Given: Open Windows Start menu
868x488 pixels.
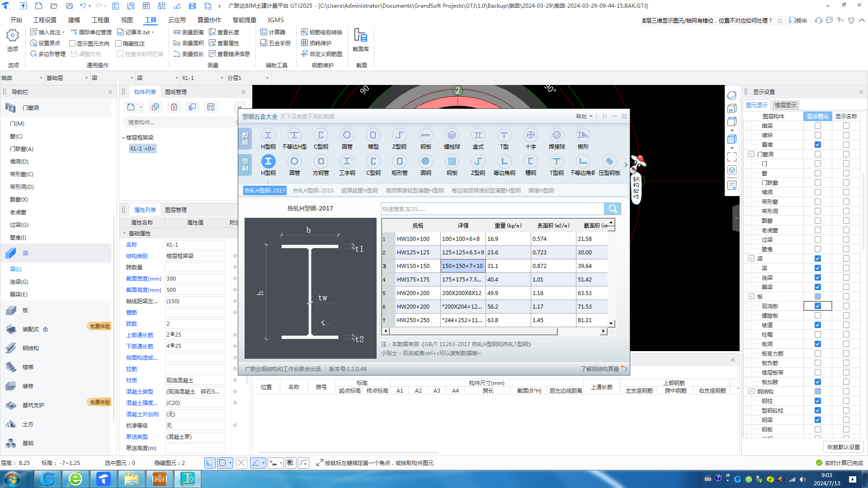Looking at the screenshot, I should pyautogui.click(x=12, y=479).
